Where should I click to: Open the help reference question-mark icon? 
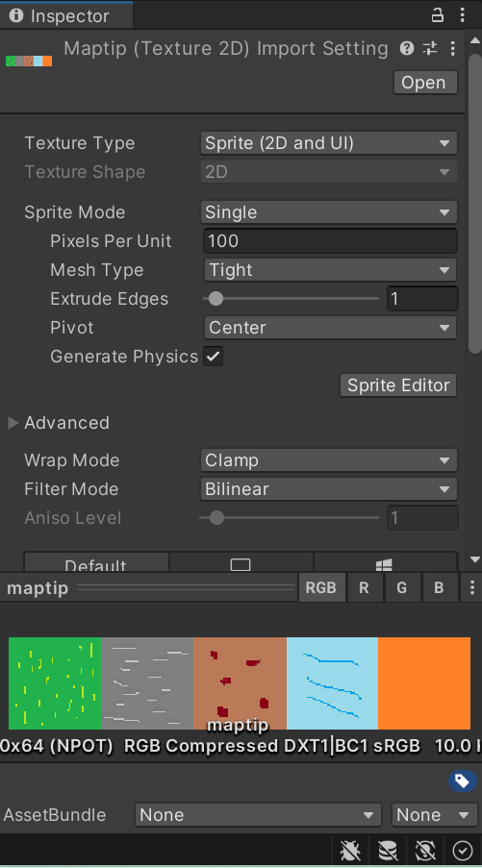click(407, 49)
